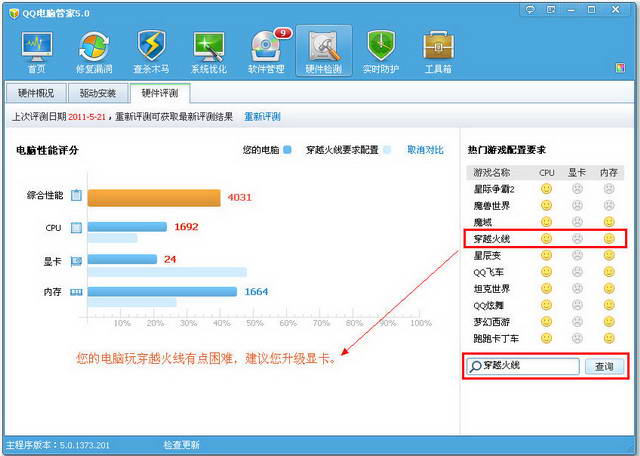Click the 内存 memory icon in chart

(76, 292)
